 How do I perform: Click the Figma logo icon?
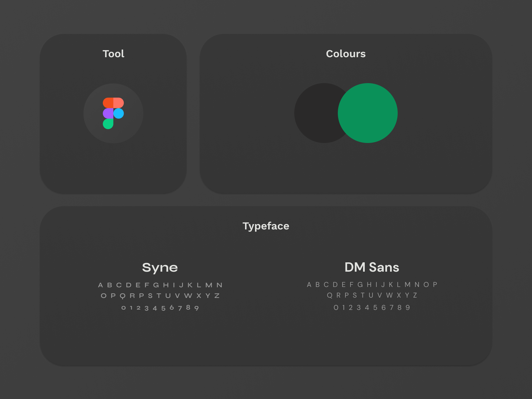click(113, 113)
